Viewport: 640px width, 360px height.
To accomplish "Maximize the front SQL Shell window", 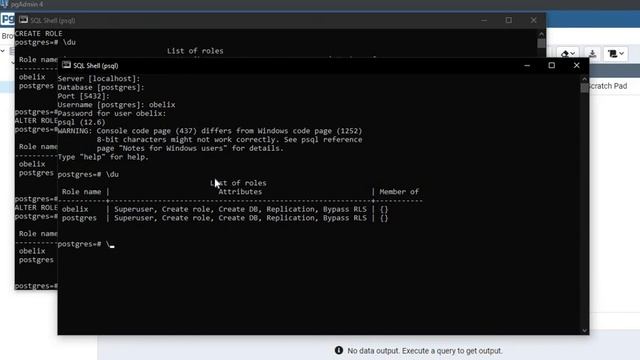I will (x=552, y=65).
